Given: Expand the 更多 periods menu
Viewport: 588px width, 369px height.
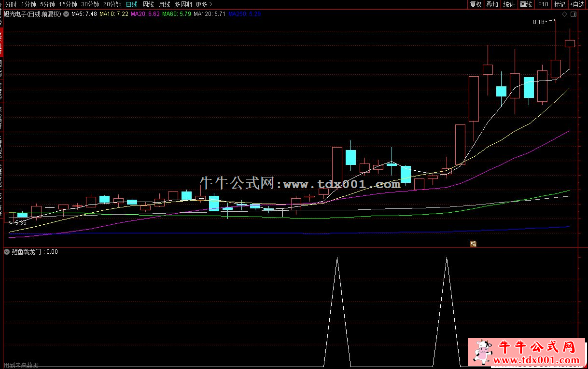Looking at the screenshot, I should (204, 4).
